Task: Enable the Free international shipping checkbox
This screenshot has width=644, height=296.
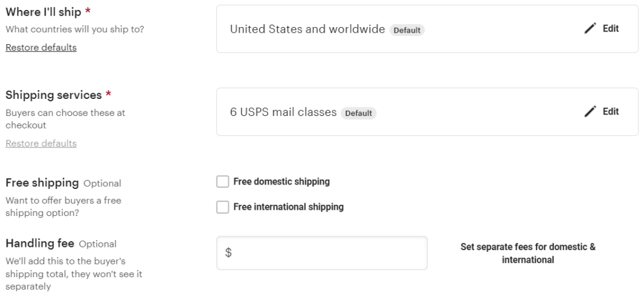Action: (223, 207)
